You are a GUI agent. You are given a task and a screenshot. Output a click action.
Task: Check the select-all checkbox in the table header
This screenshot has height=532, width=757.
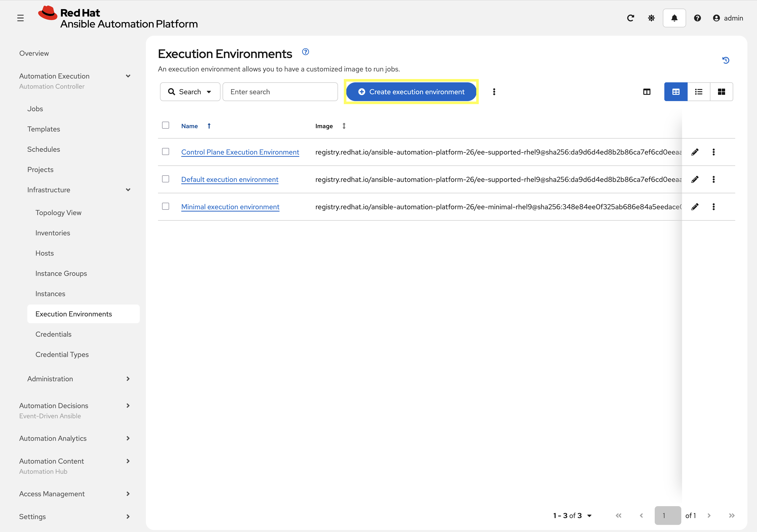click(166, 125)
